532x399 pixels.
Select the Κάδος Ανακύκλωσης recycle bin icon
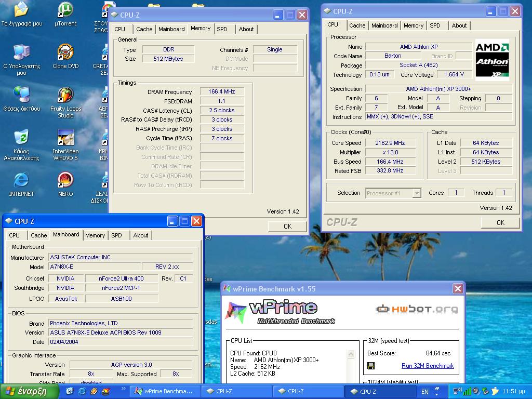(x=21, y=144)
